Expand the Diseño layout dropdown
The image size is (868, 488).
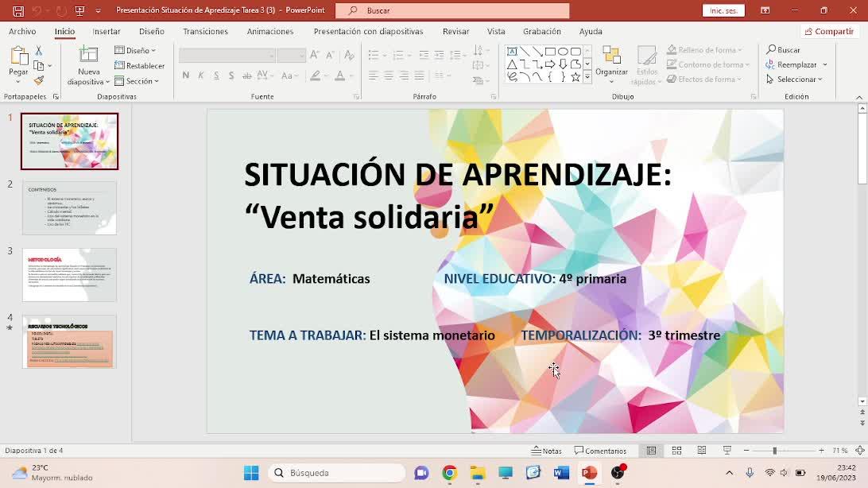(x=136, y=50)
